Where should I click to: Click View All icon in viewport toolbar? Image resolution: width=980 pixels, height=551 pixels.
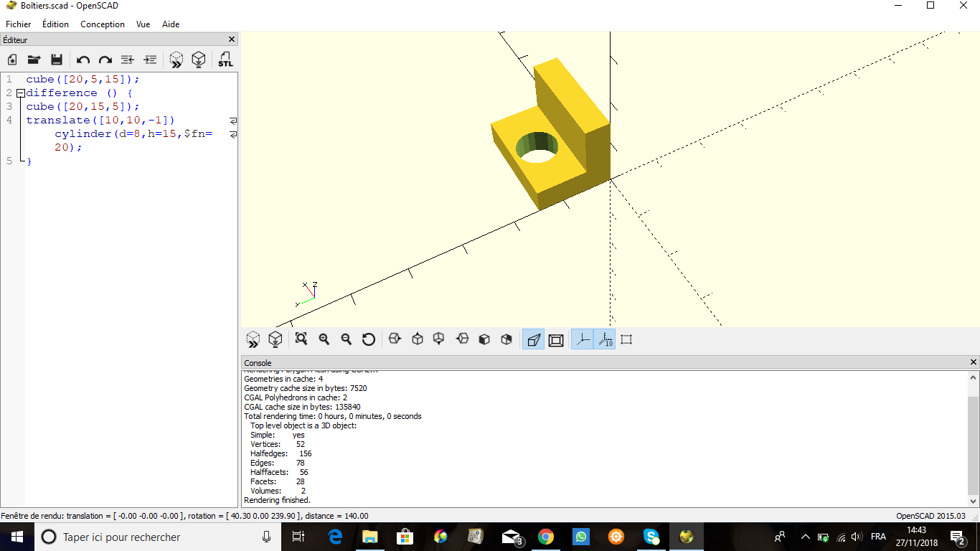[x=301, y=339]
